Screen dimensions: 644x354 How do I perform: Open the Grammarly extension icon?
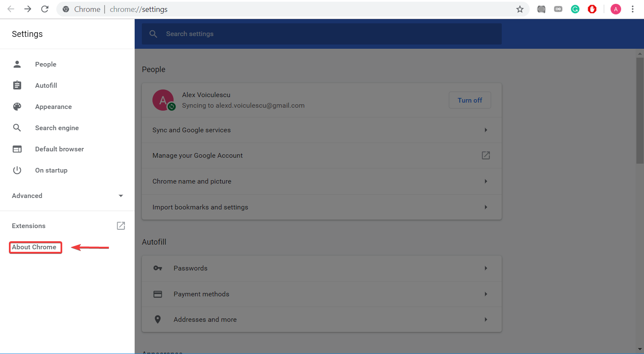[575, 9]
